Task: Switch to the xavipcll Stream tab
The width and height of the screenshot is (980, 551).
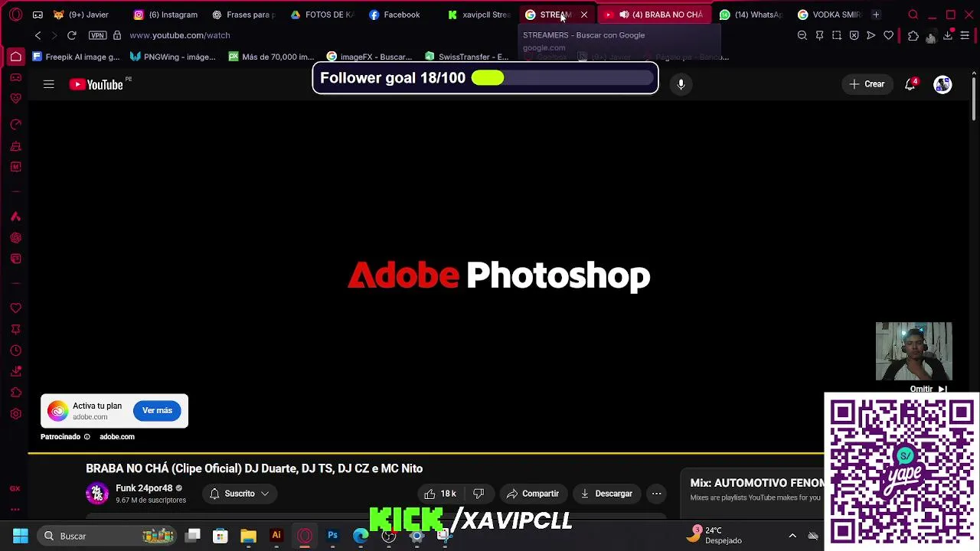Action: [x=479, y=15]
